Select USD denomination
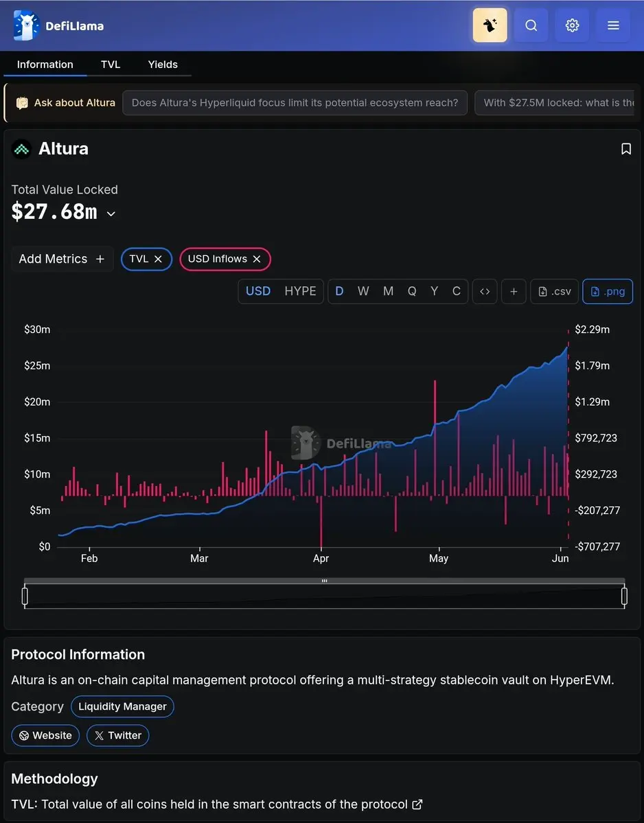This screenshot has height=823, width=644. pos(258,291)
